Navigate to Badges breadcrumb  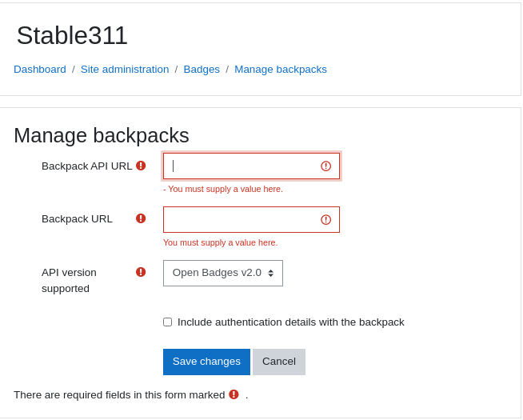point(202,70)
